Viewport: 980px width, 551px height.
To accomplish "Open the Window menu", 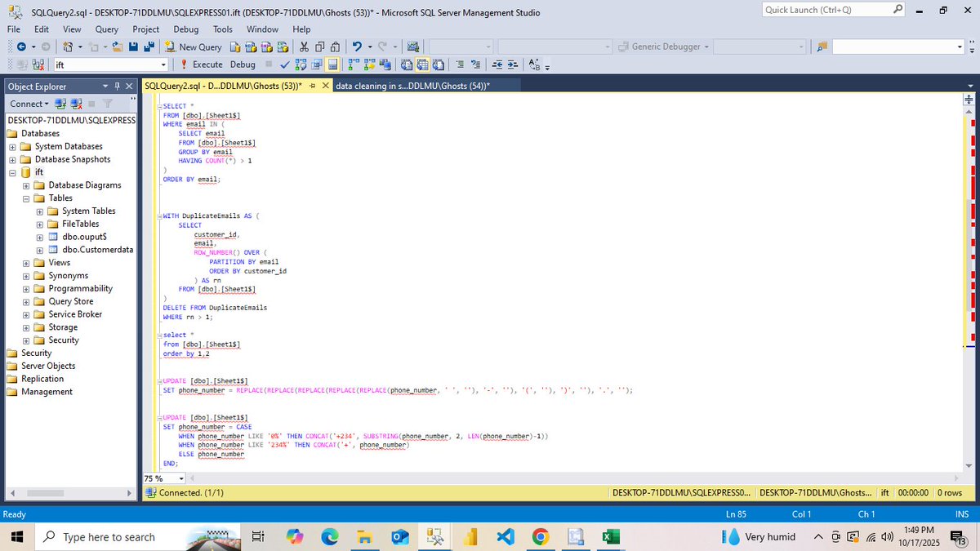I will (x=262, y=29).
